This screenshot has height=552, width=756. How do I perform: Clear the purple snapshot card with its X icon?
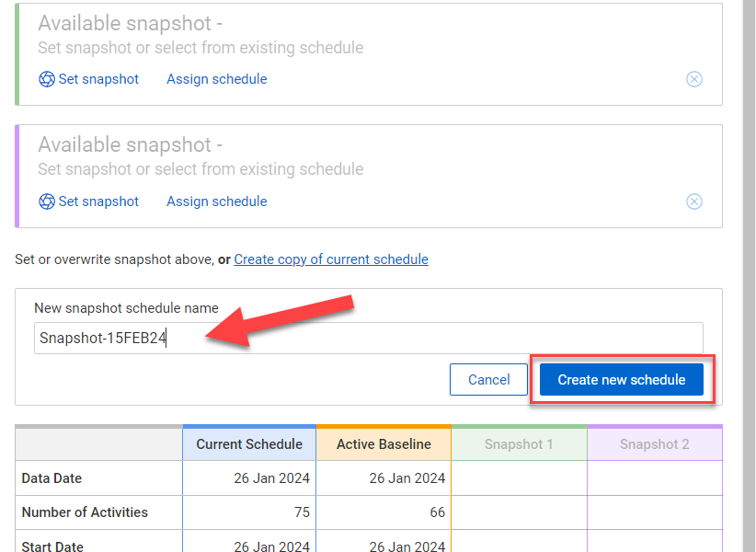694,201
